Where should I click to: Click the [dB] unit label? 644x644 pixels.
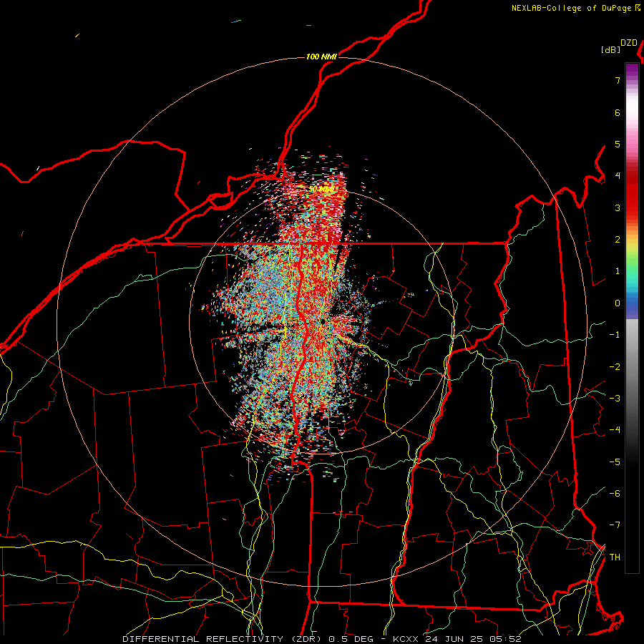610,50
